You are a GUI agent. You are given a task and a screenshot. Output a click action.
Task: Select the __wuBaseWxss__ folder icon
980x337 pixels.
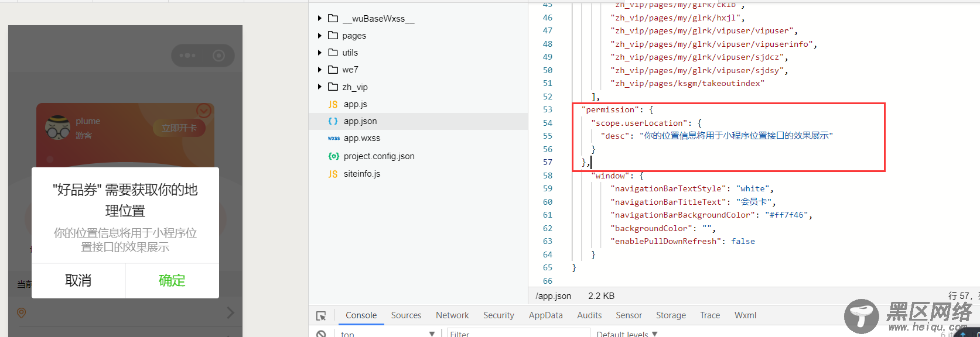click(333, 18)
